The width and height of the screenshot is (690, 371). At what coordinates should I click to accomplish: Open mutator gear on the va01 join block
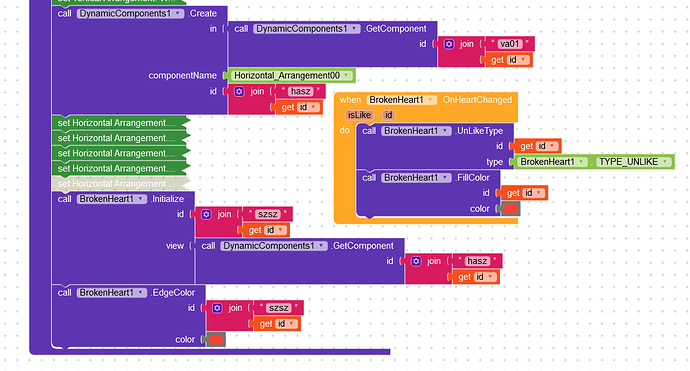(x=449, y=44)
